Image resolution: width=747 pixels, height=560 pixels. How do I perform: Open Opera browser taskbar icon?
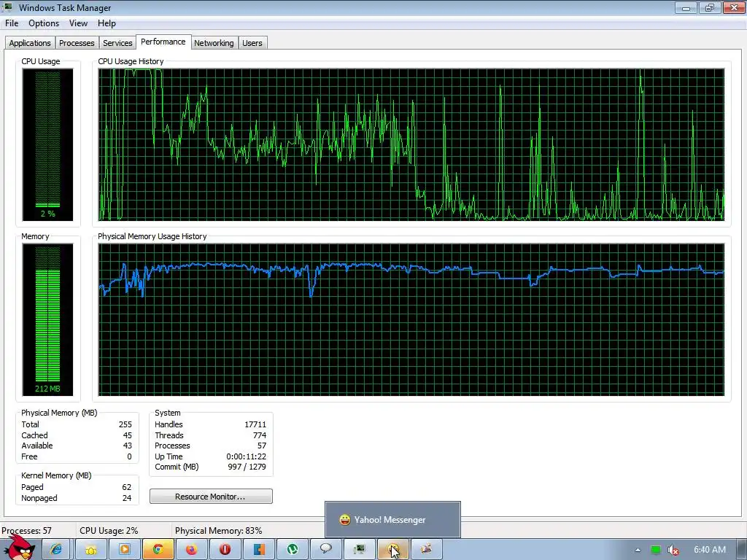pyautogui.click(x=225, y=550)
